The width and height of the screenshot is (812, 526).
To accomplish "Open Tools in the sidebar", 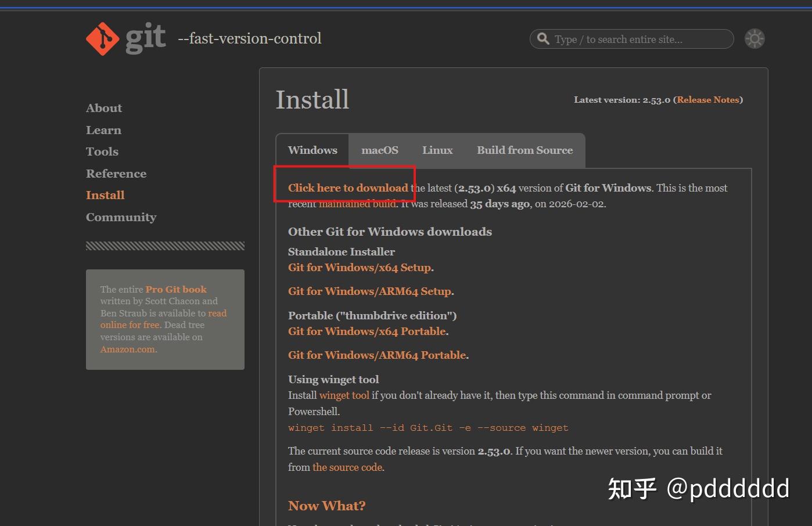I will pos(102,152).
